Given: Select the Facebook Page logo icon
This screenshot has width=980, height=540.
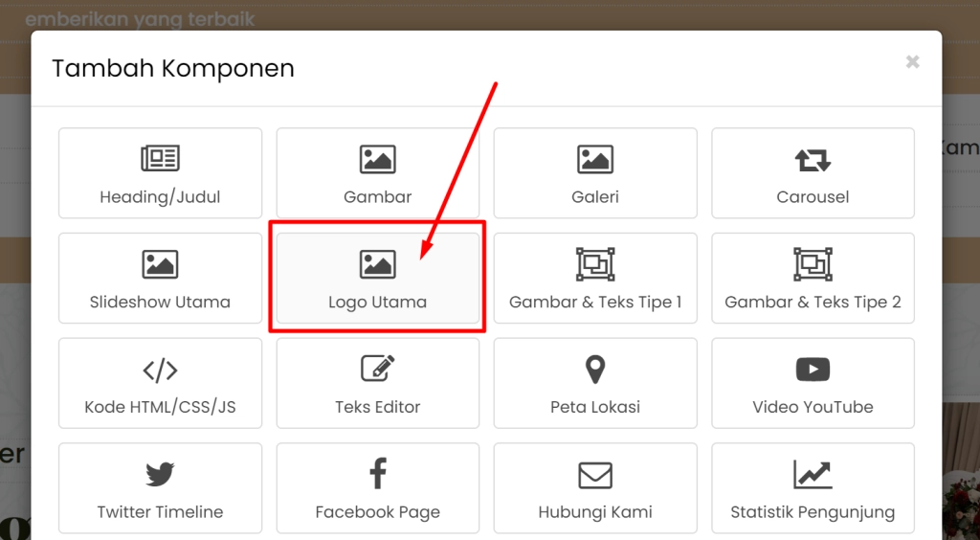Looking at the screenshot, I should (377, 475).
